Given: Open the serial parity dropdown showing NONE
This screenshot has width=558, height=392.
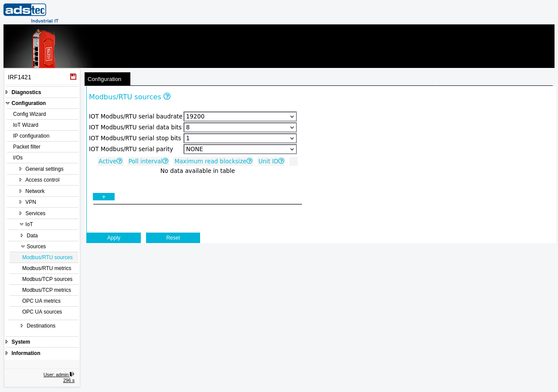Looking at the screenshot, I should (x=240, y=149).
